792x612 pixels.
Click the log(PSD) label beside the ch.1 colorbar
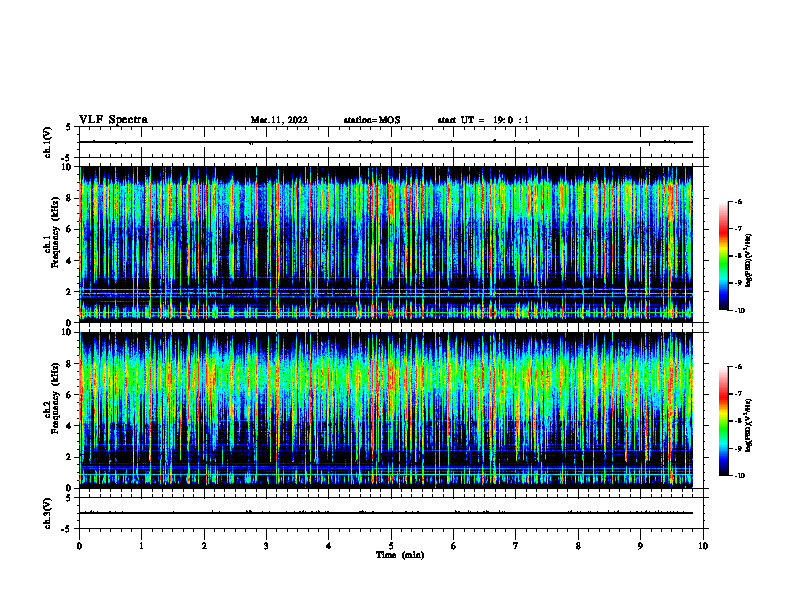[x=749, y=261]
